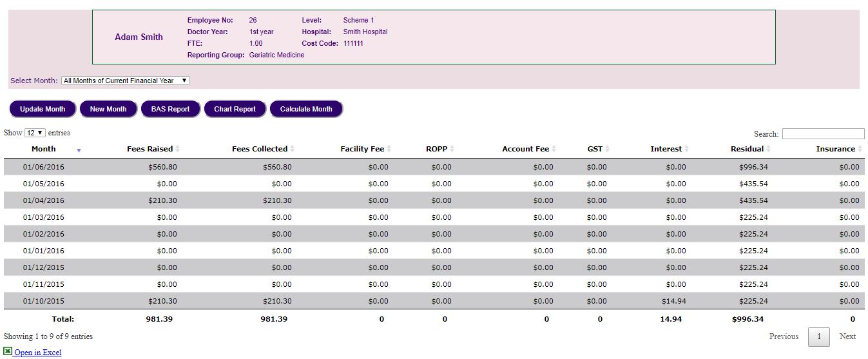Focus the Search input field
868x359 pixels.
823,133
